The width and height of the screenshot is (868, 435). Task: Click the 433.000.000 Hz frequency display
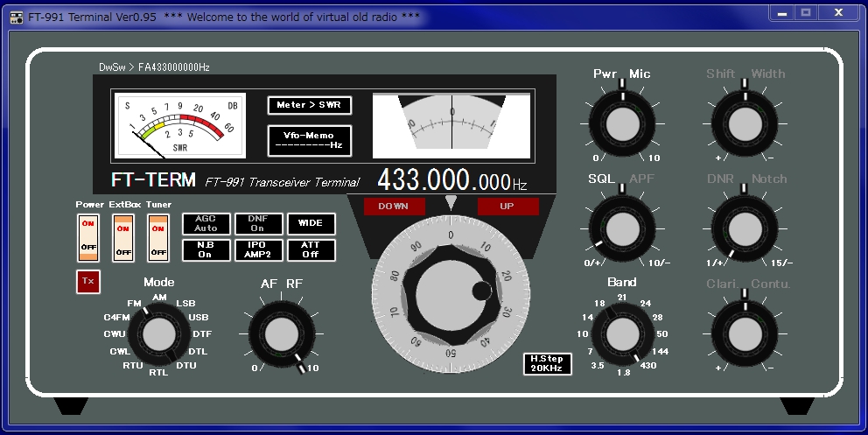point(451,180)
